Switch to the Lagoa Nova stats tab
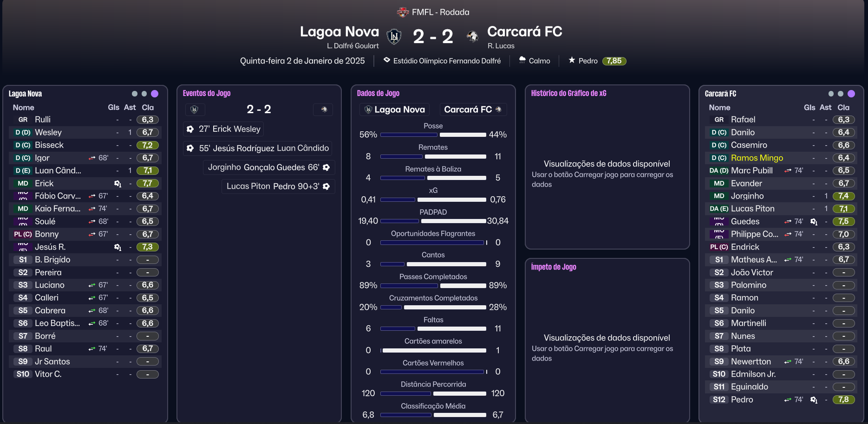The image size is (868, 424). click(x=394, y=109)
